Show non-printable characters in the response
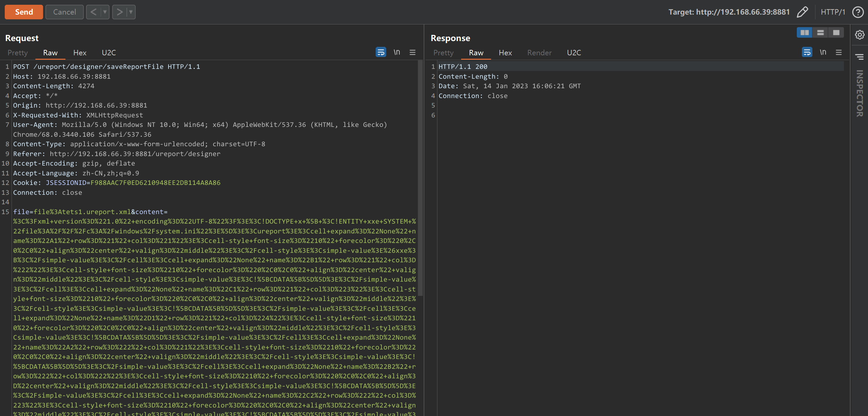 pos(823,52)
